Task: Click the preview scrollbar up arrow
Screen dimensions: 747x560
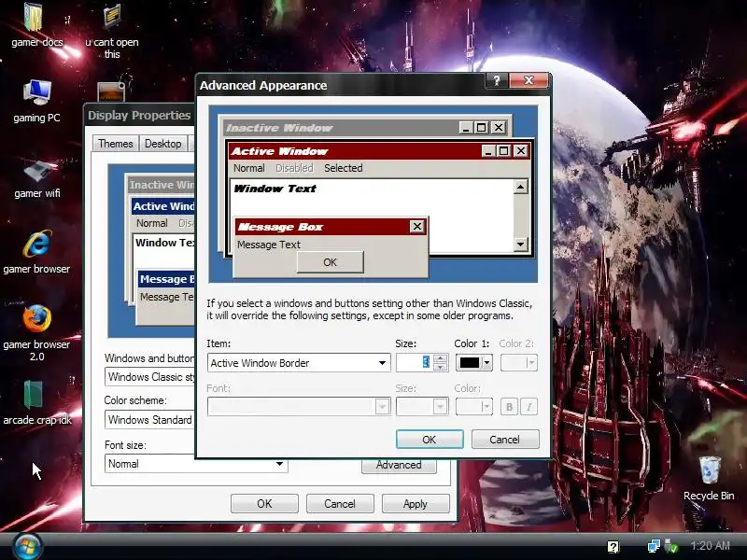Action: coord(521,187)
